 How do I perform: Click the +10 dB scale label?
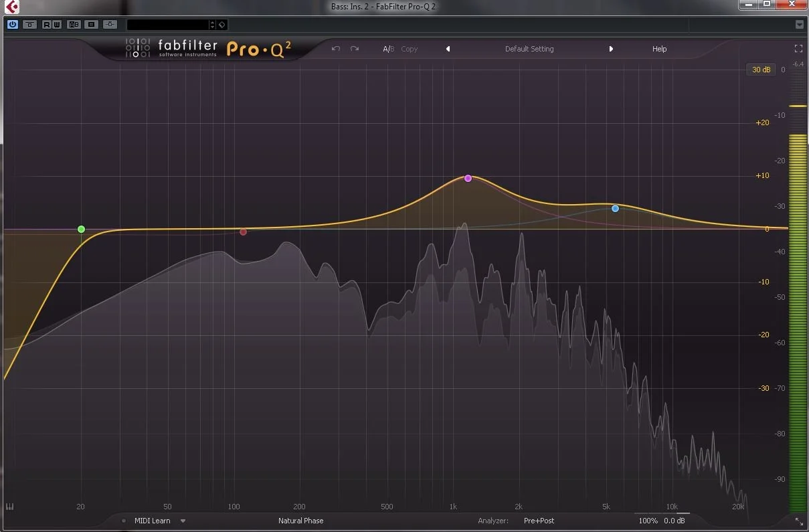coord(762,176)
